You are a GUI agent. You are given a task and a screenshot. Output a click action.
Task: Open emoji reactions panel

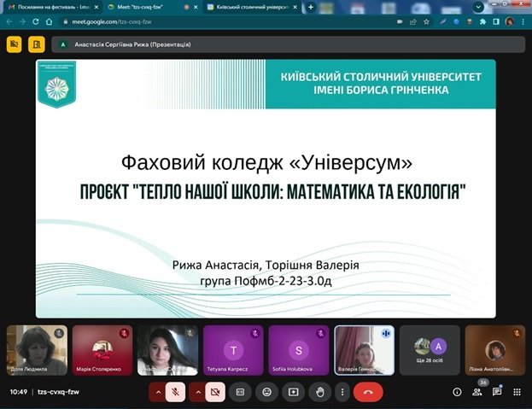pyautogui.click(x=267, y=392)
